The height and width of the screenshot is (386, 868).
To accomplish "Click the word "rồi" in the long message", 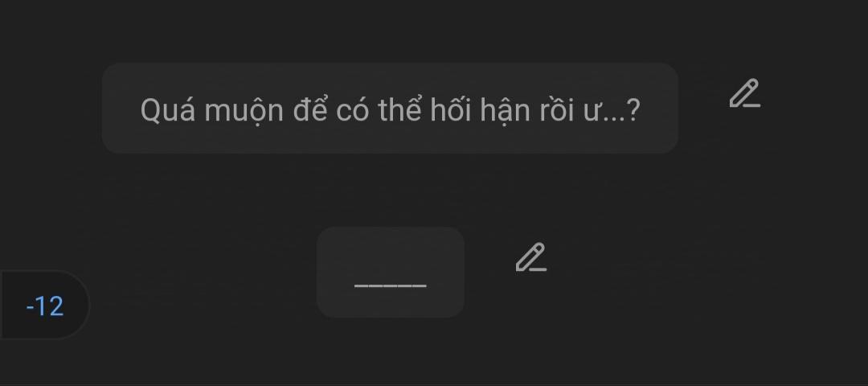I will tap(559, 110).
